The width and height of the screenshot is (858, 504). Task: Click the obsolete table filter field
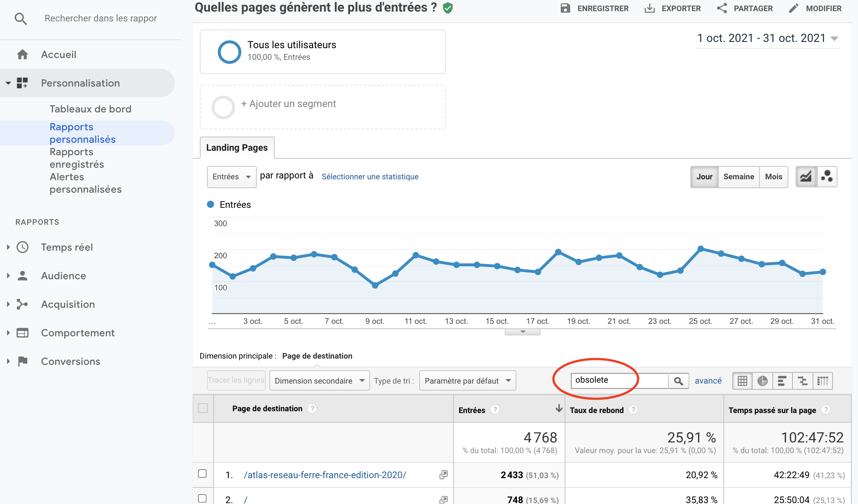[619, 380]
